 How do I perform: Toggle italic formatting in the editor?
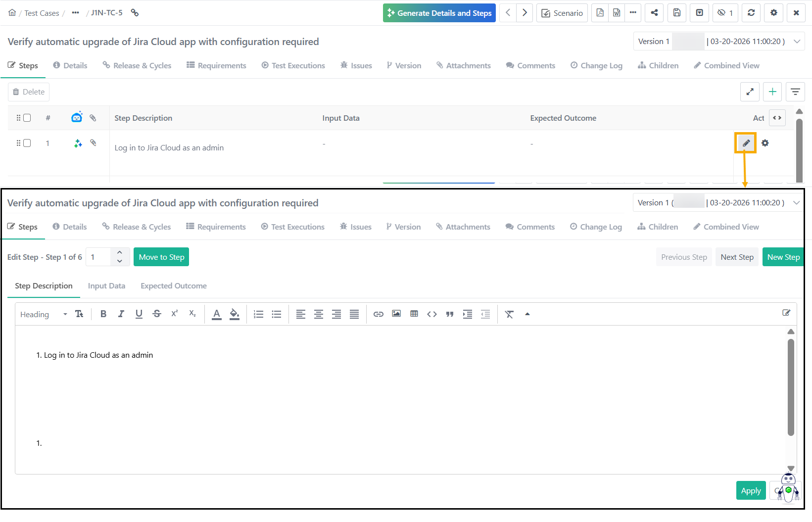[121, 314]
